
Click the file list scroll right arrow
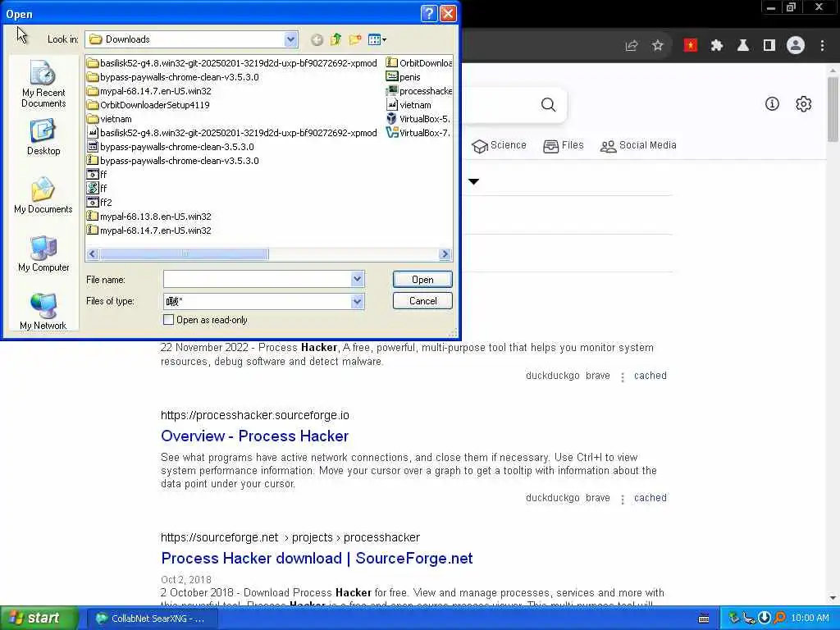click(445, 254)
